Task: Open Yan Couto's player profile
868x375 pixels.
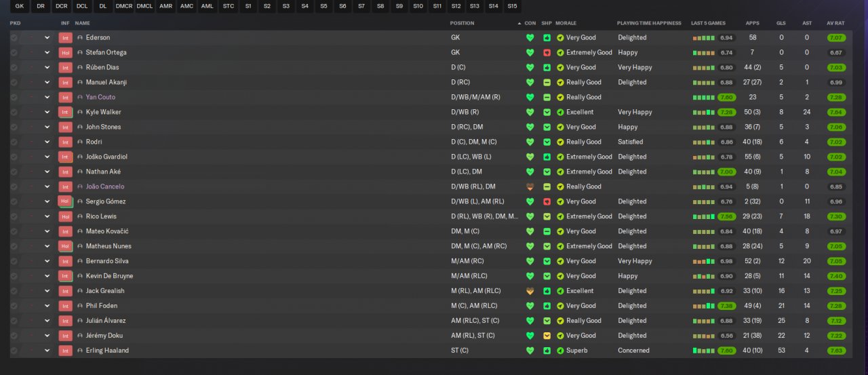Action: pyautogui.click(x=100, y=98)
